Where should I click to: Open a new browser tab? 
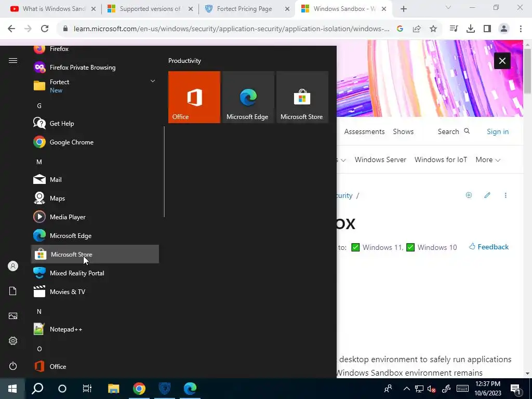pyautogui.click(x=403, y=9)
